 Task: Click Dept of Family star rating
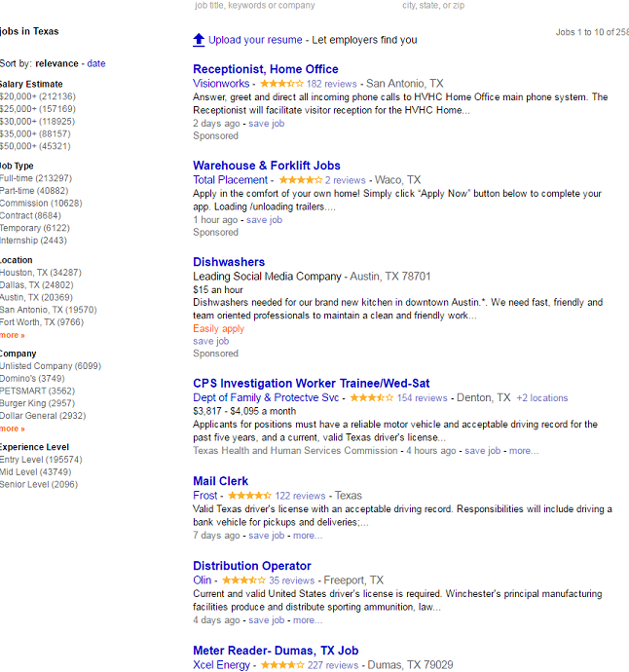click(x=372, y=397)
